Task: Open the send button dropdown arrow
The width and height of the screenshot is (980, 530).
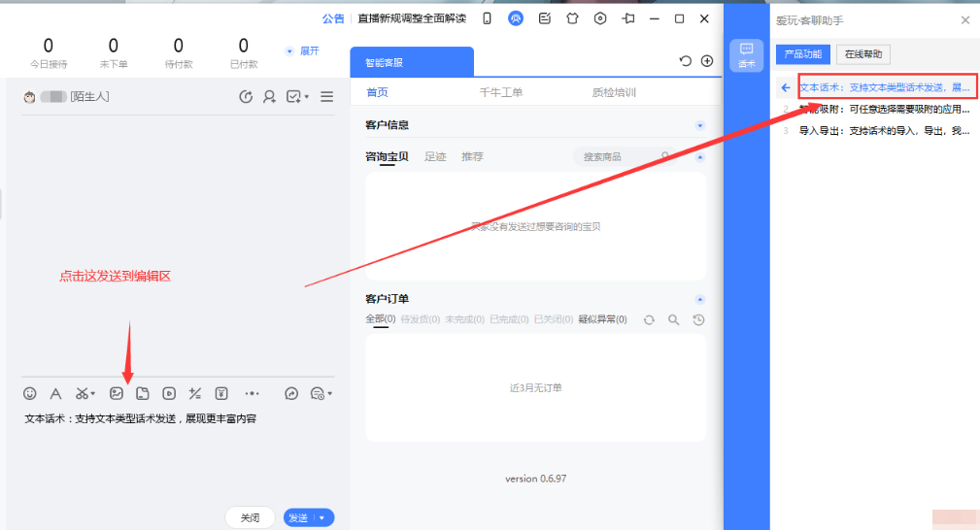Action: [x=322, y=518]
